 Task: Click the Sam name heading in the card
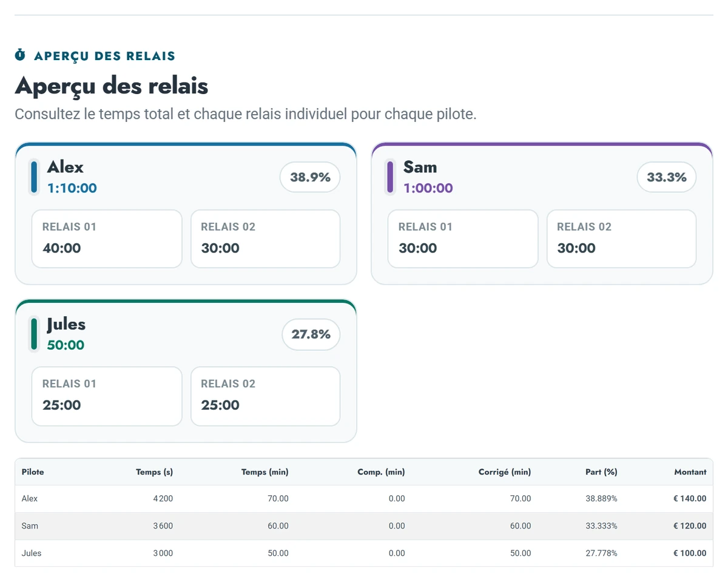click(x=420, y=166)
